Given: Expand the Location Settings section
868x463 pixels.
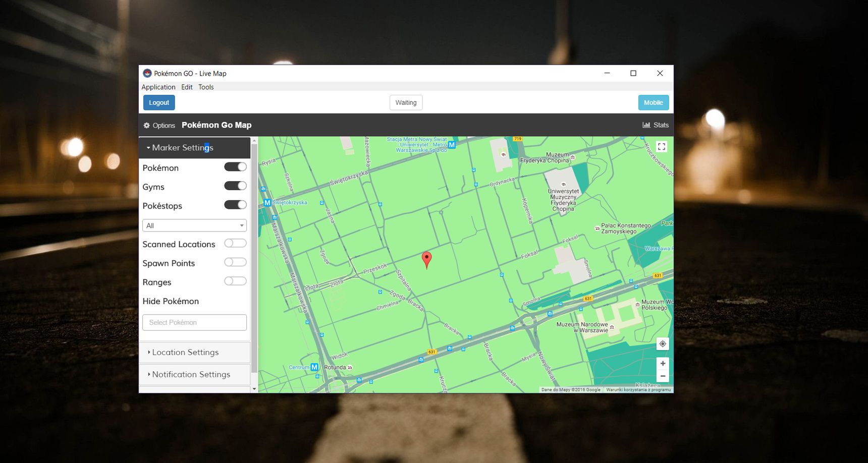Looking at the screenshot, I should tap(195, 353).
